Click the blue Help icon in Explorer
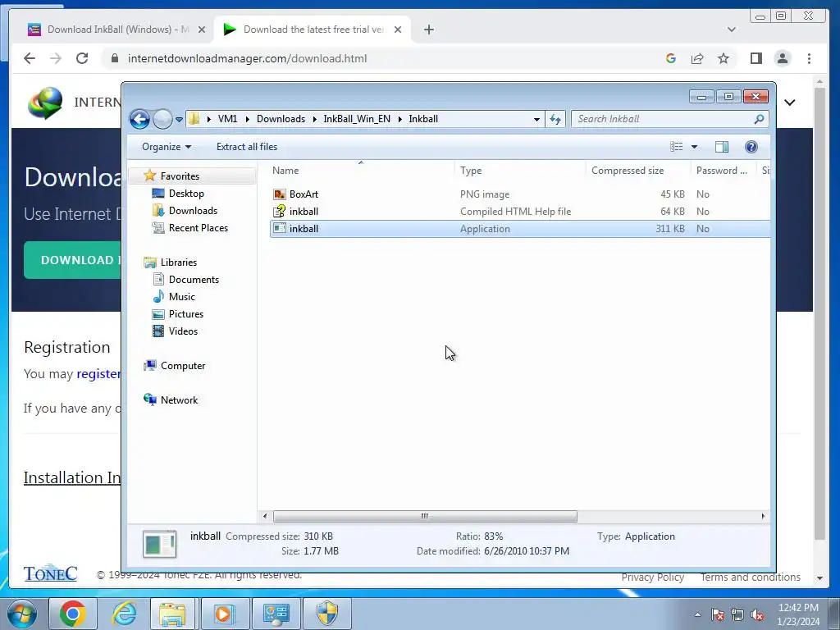The image size is (840, 630). [751, 147]
